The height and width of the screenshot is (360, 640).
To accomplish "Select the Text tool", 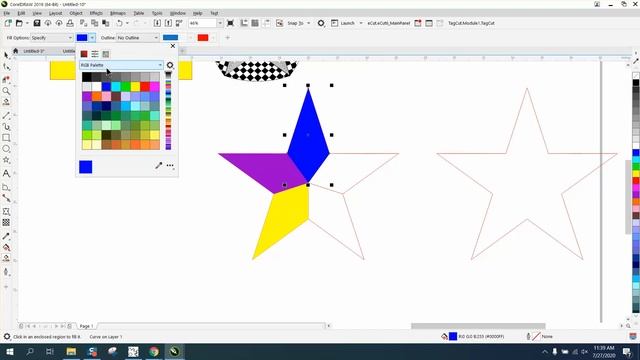I will [x=6, y=173].
